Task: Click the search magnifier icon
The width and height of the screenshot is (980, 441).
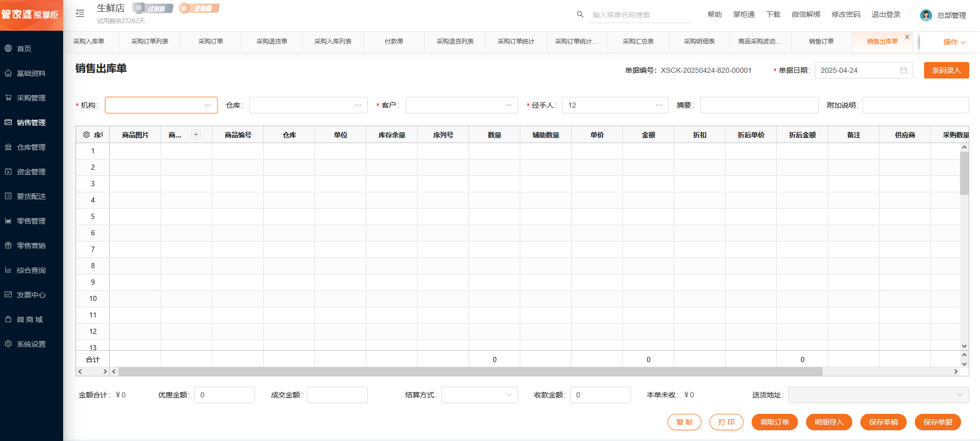Action: click(580, 14)
